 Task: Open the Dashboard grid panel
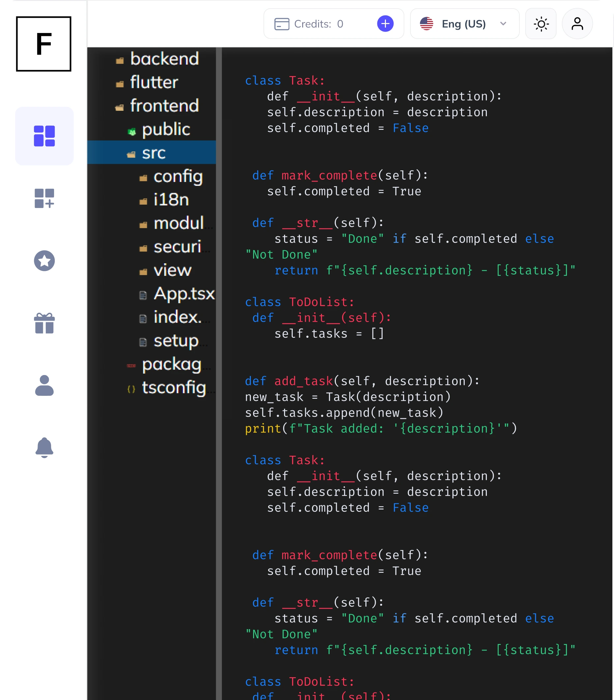(x=44, y=136)
